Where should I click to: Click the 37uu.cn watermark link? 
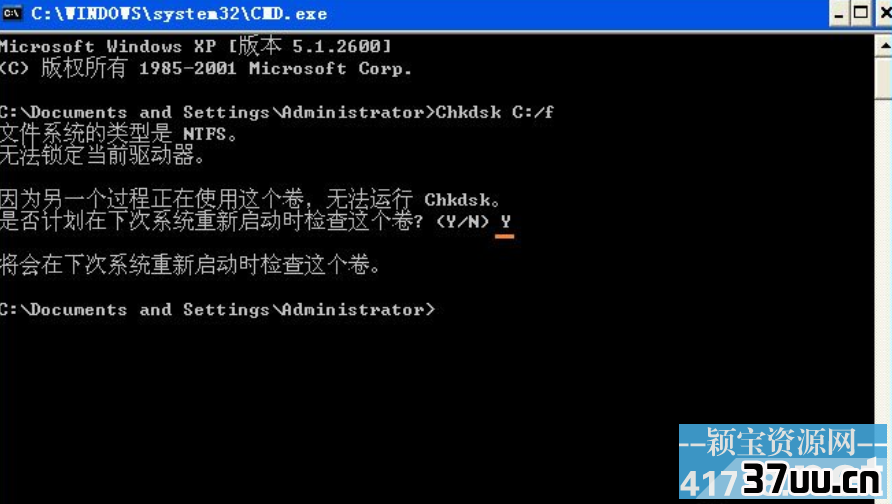tap(813, 479)
